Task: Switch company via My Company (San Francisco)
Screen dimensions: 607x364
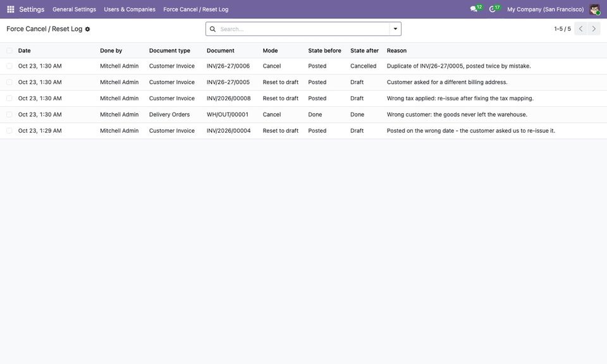Action: (x=546, y=9)
